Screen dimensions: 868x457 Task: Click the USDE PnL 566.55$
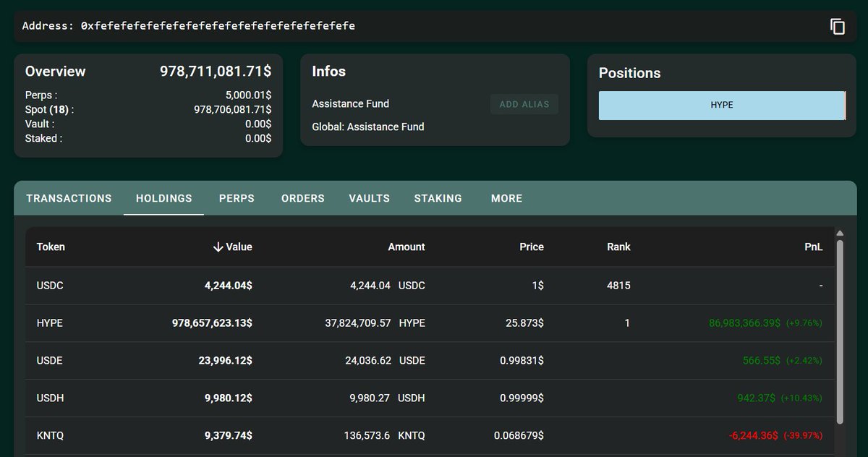click(x=762, y=361)
